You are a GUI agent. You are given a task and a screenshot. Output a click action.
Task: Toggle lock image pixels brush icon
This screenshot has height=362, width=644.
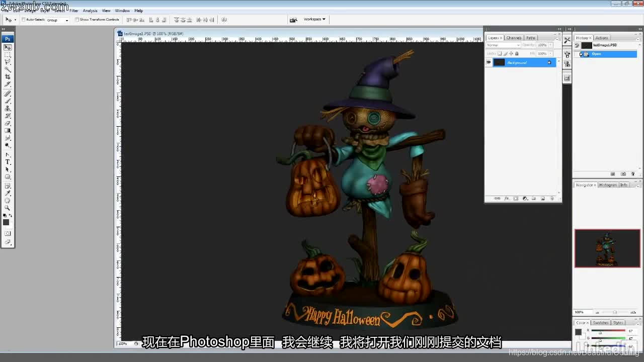506,53
